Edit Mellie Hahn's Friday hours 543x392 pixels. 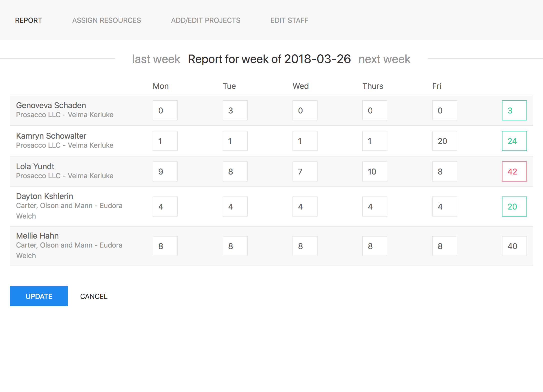coord(445,246)
